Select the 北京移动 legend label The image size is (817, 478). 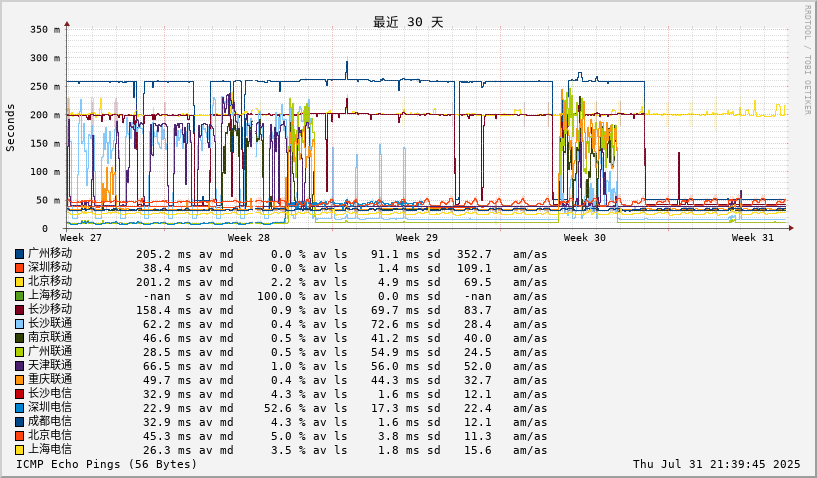[x=50, y=281]
